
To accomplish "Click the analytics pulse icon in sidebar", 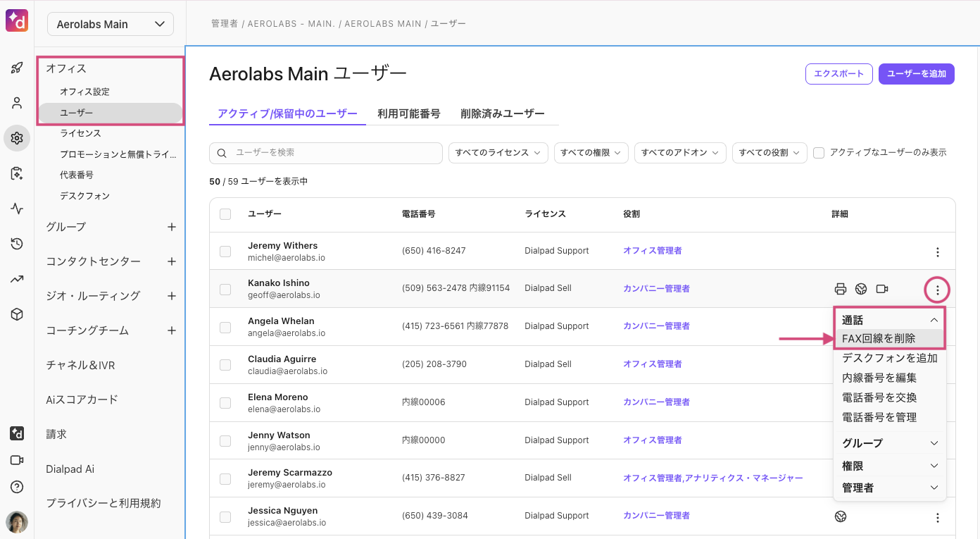I will tap(17, 209).
